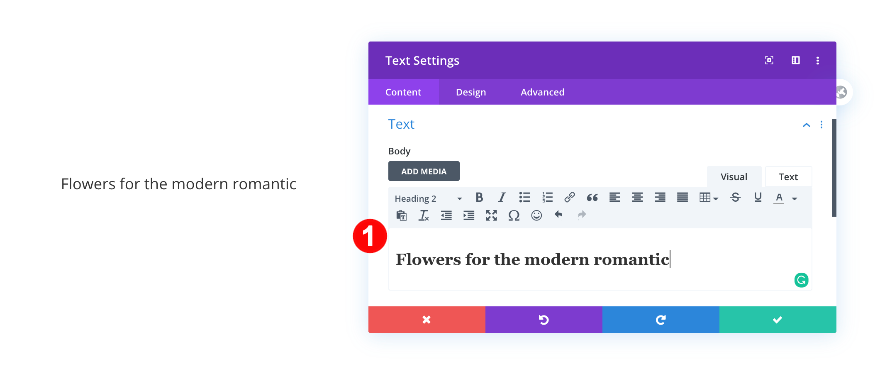
Task: Switch to the Design tab
Action: [x=471, y=92]
